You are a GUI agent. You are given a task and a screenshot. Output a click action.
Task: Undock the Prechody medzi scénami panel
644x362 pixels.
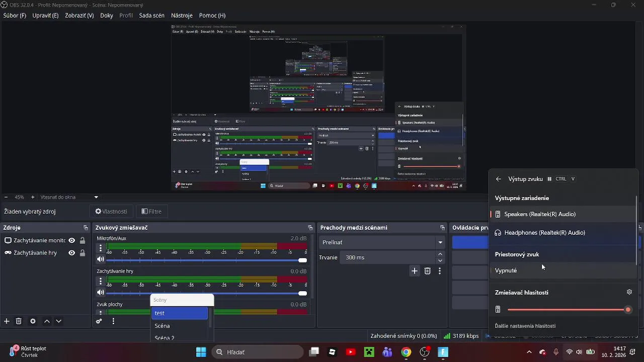pos(442,228)
